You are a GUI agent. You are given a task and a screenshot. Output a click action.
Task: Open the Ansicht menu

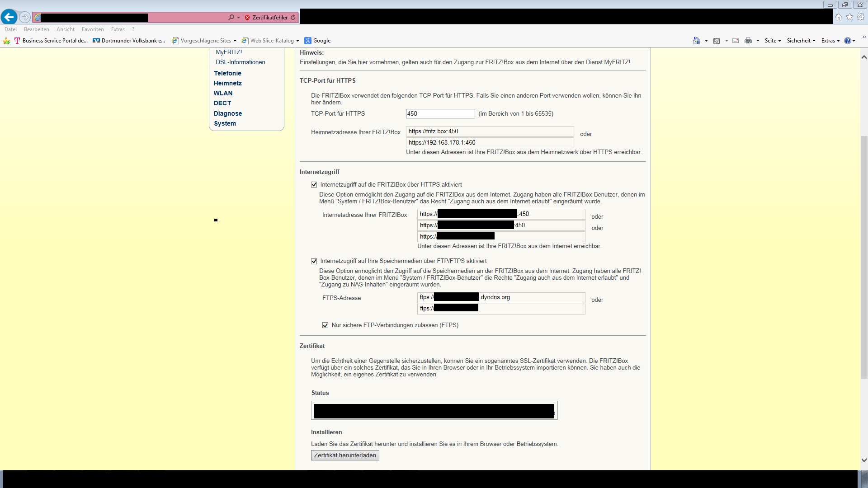click(66, 29)
